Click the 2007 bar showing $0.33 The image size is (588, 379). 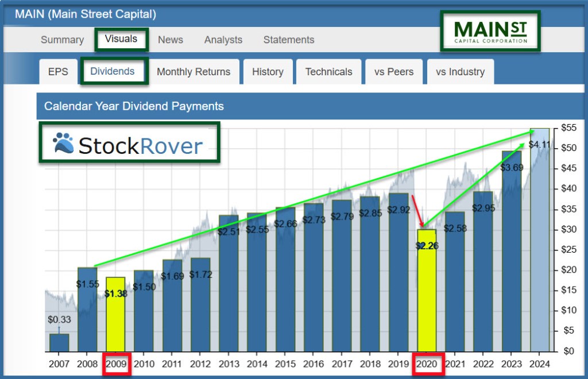click(x=59, y=342)
